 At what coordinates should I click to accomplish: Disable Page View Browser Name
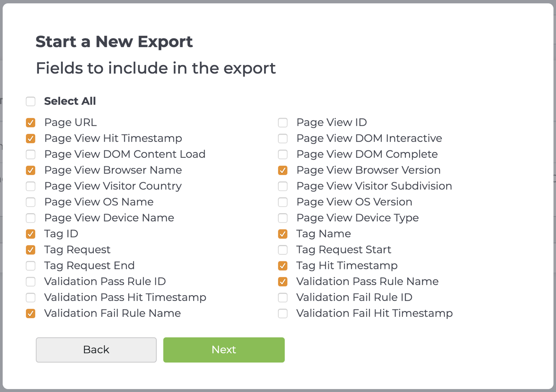tap(30, 170)
